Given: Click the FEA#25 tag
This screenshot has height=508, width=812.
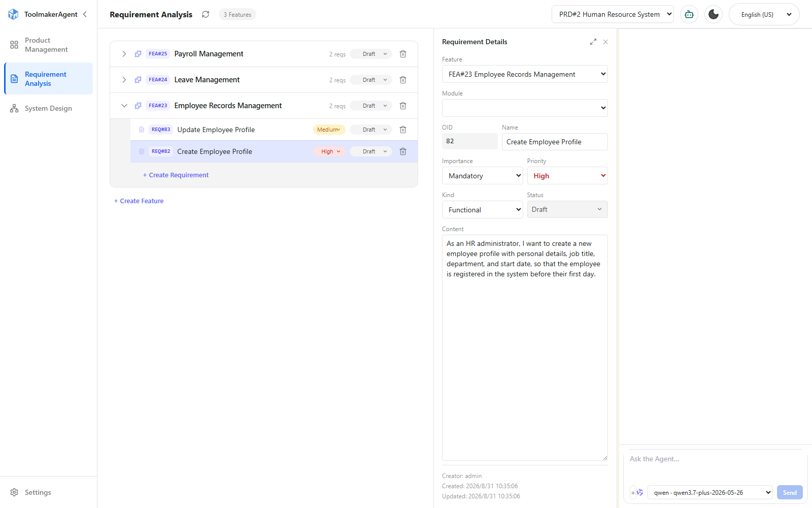Looking at the screenshot, I should [158, 54].
